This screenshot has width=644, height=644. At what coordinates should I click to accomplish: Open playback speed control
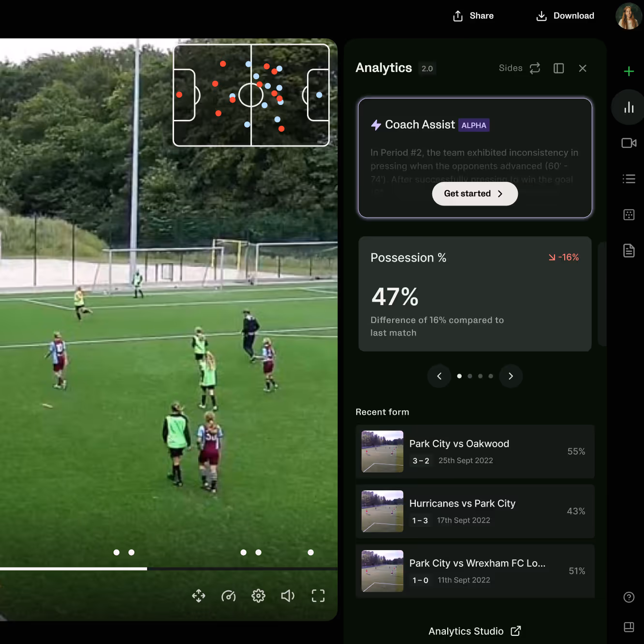[x=228, y=596]
